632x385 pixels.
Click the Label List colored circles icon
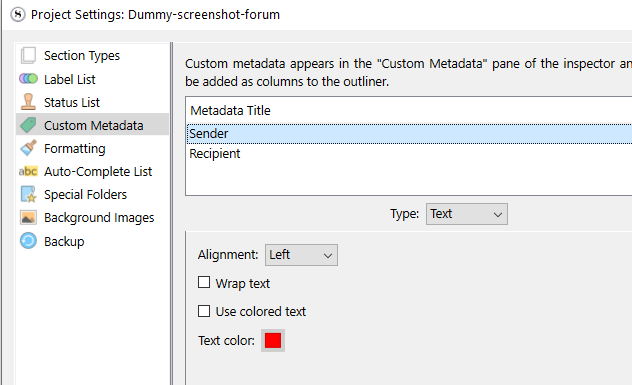tap(28, 79)
